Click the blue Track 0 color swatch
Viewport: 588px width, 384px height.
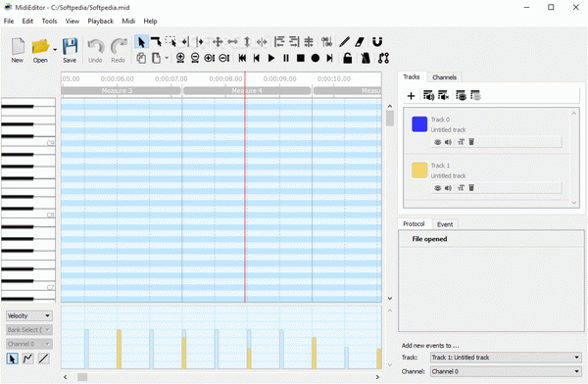(419, 124)
